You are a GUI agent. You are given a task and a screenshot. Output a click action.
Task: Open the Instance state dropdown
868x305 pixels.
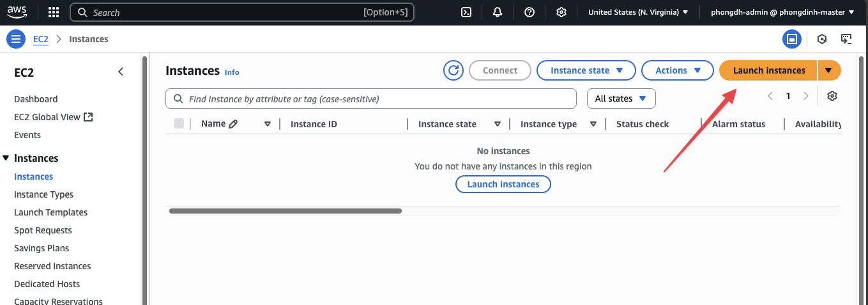click(586, 70)
